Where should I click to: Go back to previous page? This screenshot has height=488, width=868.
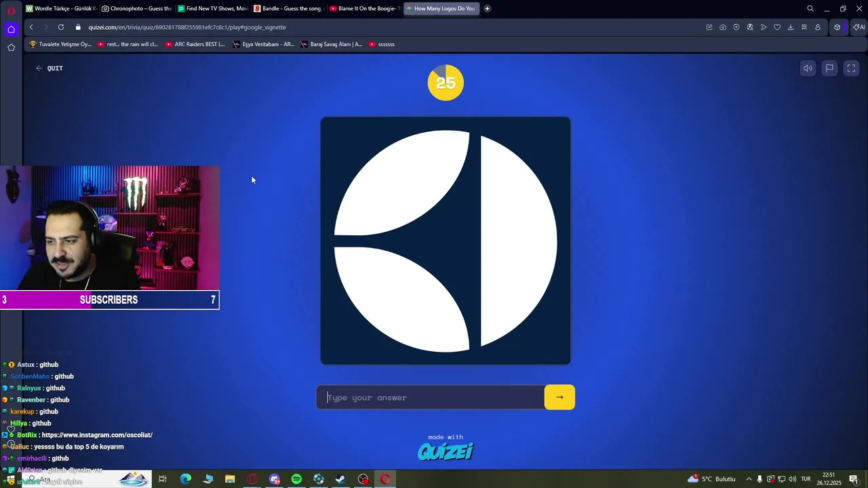(31, 27)
